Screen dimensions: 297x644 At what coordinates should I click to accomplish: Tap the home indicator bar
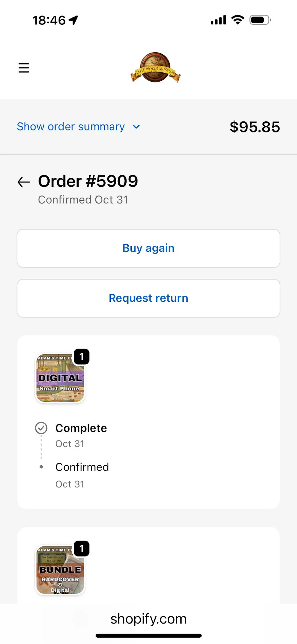(x=148, y=636)
